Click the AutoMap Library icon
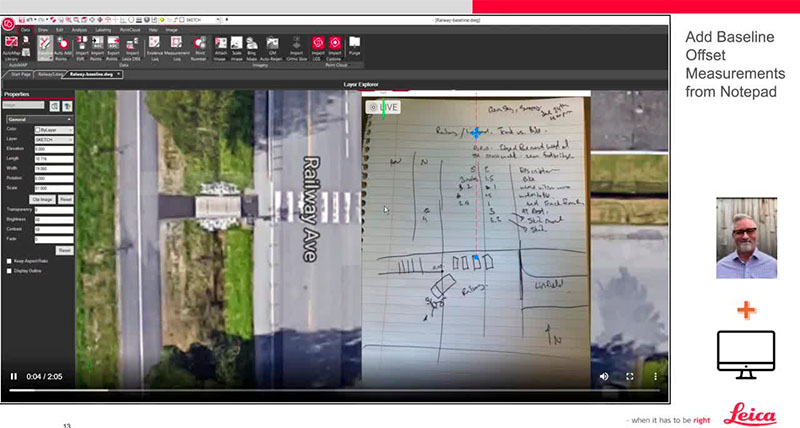Screen dimensions: 800x428 pyautogui.click(x=12, y=47)
